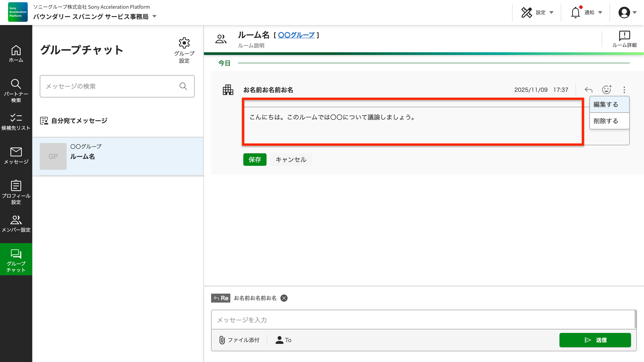Go to ホーム in sidebar
Screen dimensions: 644x362
[16, 54]
